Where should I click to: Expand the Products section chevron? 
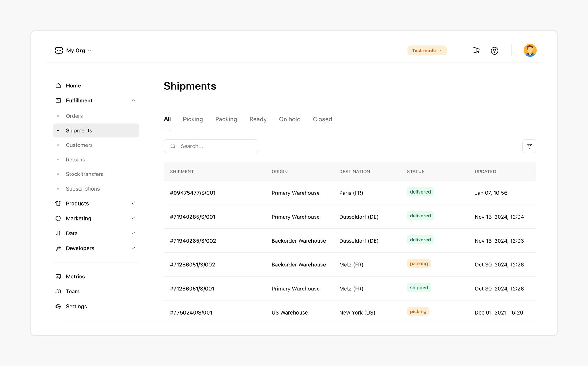[133, 203]
